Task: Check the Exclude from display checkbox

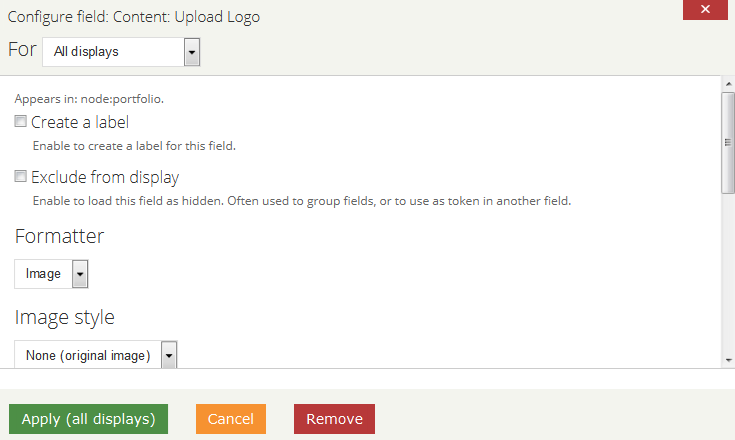Action: click(20, 176)
